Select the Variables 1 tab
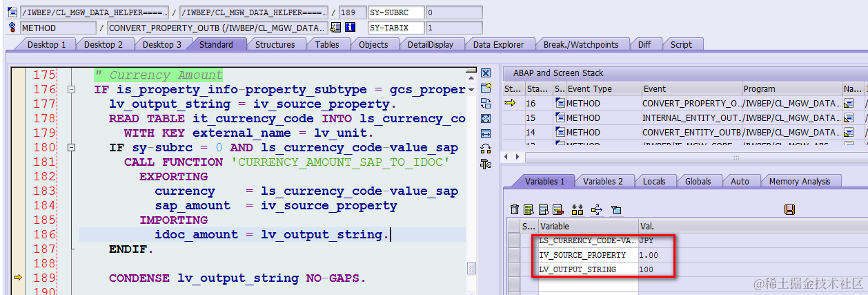 pyautogui.click(x=545, y=181)
